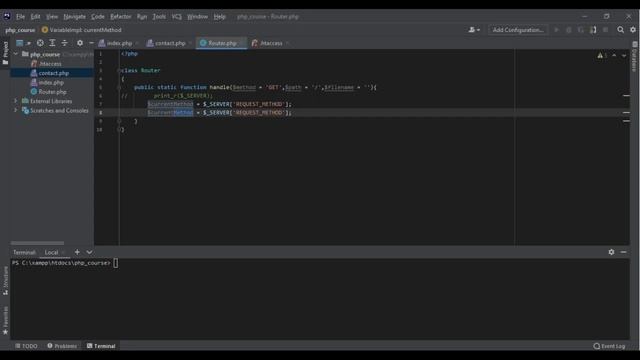Click inside the terminal prompt input

pos(116,263)
